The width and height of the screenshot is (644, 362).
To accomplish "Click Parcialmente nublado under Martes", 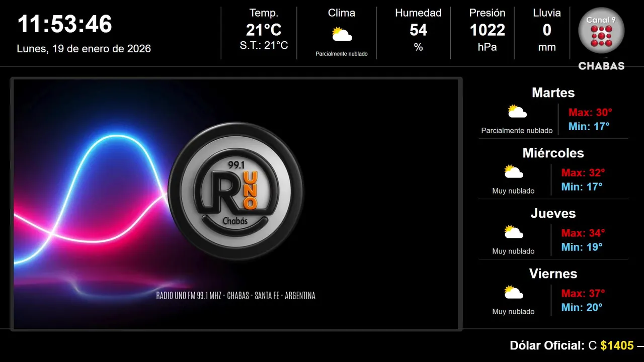I will (x=517, y=131).
